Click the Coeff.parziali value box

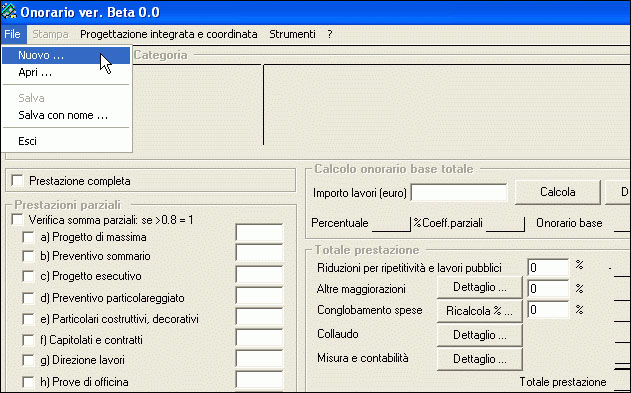click(505, 224)
